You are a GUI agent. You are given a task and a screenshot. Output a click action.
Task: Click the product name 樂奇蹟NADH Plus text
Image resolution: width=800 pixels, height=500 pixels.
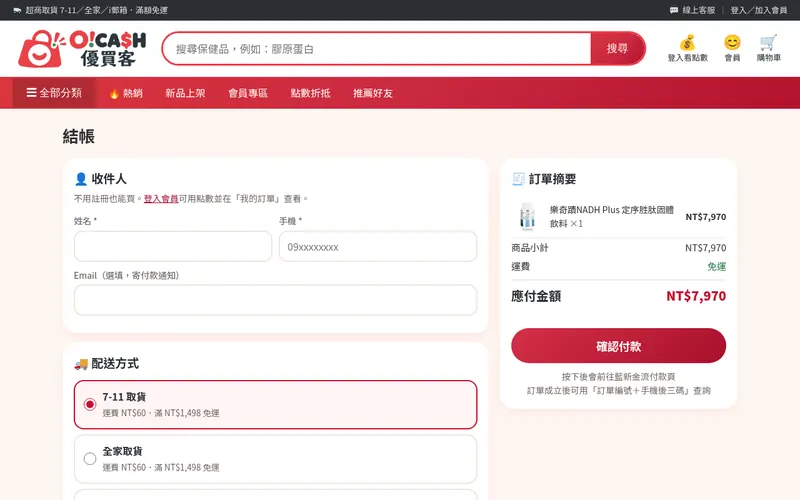click(x=611, y=216)
